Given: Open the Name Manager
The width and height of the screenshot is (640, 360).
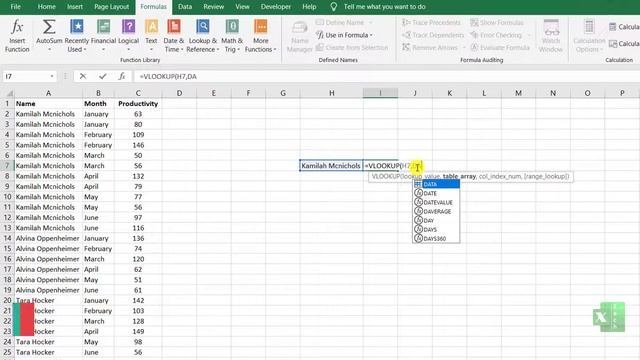Looking at the screenshot, I should 300,37.
